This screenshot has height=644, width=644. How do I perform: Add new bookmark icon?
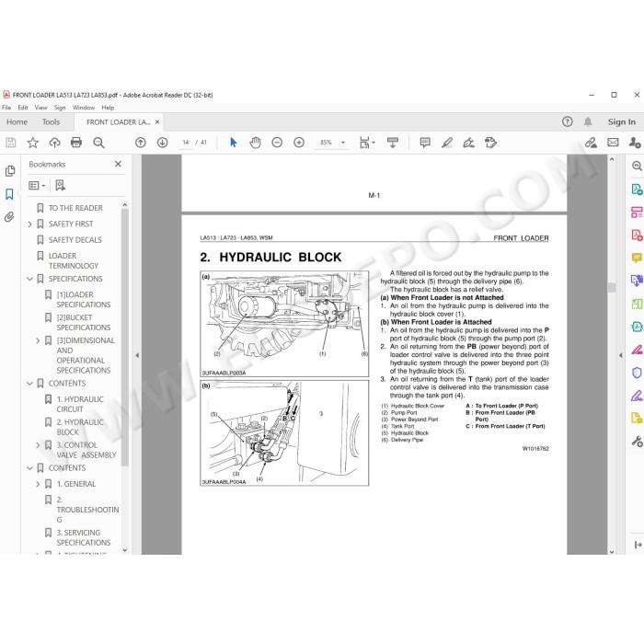coord(60,185)
